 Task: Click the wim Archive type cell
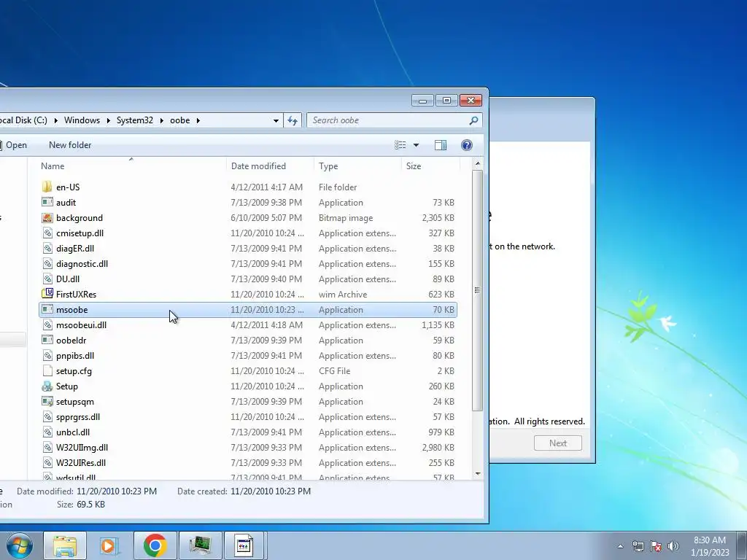click(x=343, y=294)
